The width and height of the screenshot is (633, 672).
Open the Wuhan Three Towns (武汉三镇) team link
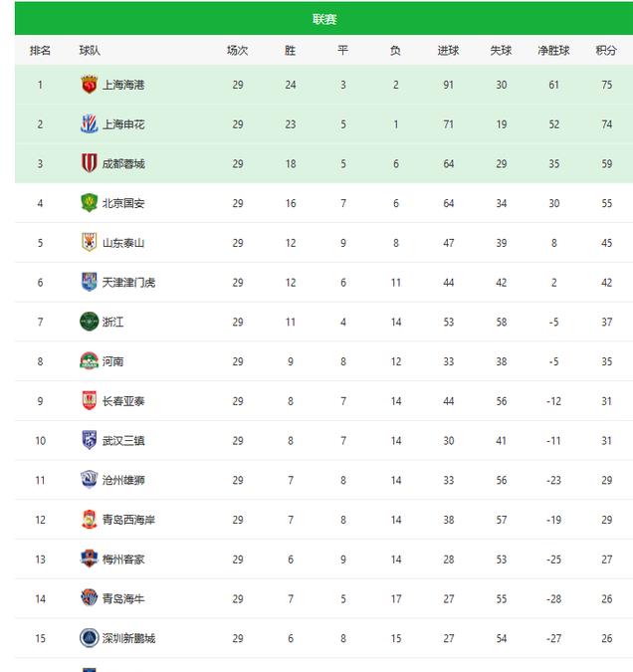click(x=123, y=441)
